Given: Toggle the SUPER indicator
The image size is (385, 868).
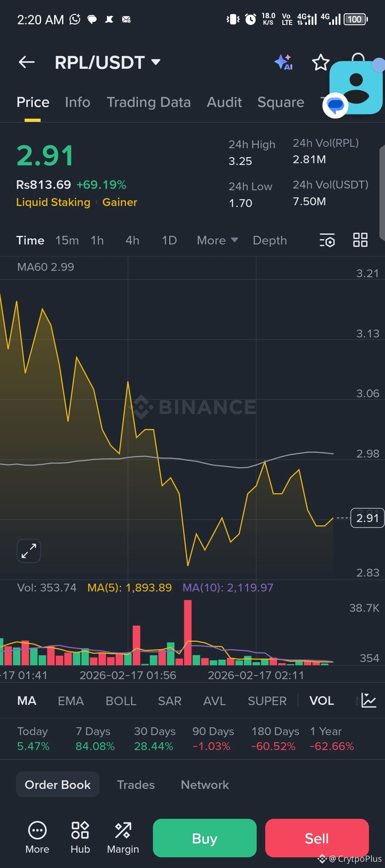Looking at the screenshot, I should (267, 701).
